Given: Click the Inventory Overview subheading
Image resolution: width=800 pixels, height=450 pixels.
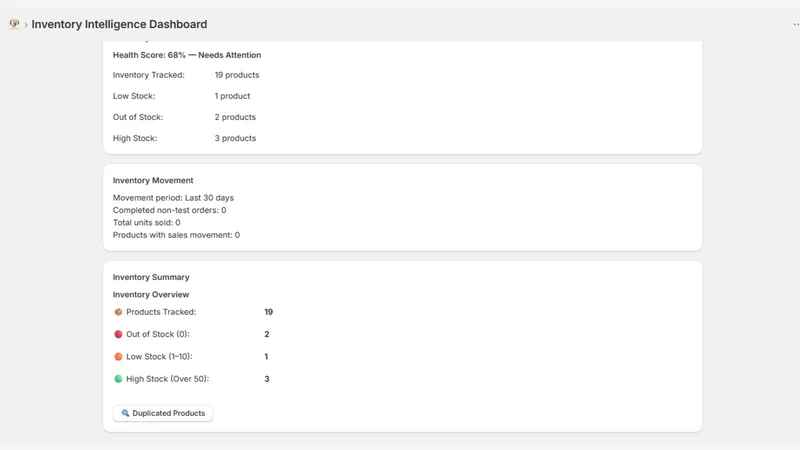Looking at the screenshot, I should pyautogui.click(x=151, y=294).
